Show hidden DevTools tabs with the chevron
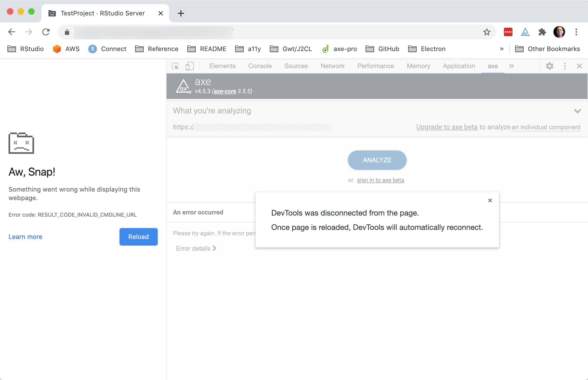This screenshot has width=588, height=380. click(511, 66)
